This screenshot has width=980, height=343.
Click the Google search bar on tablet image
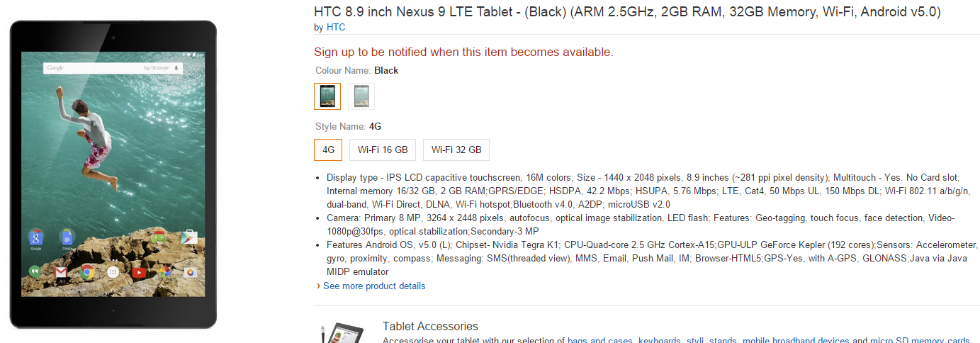(106, 68)
